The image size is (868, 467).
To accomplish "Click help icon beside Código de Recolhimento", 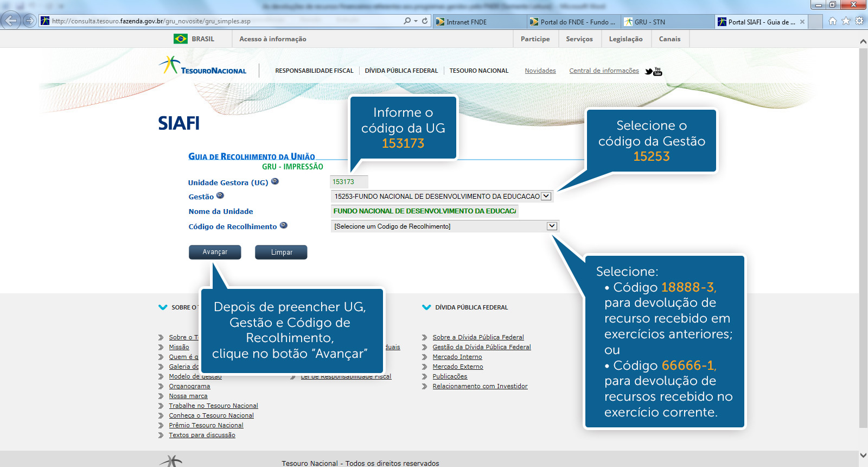I will tap(283, 225).
